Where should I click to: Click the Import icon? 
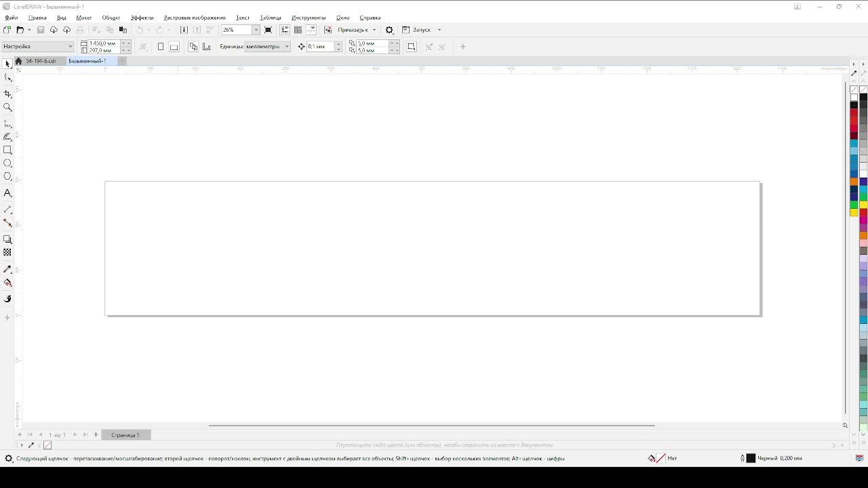183,30
